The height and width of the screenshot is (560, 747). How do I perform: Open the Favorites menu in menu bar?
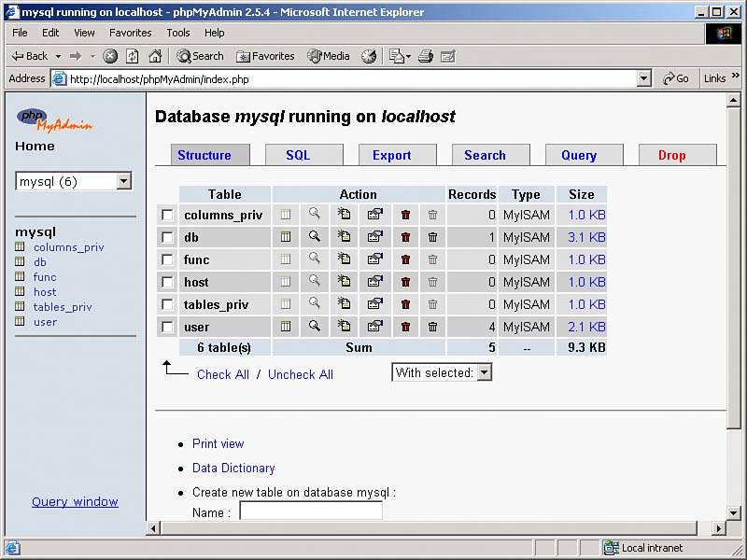point(130,33)
